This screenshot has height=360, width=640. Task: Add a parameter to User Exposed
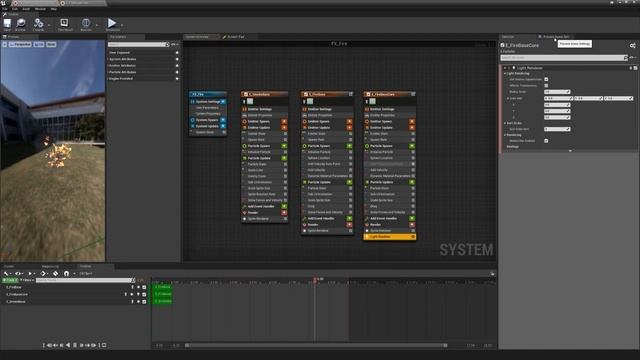tap(177, 53)
